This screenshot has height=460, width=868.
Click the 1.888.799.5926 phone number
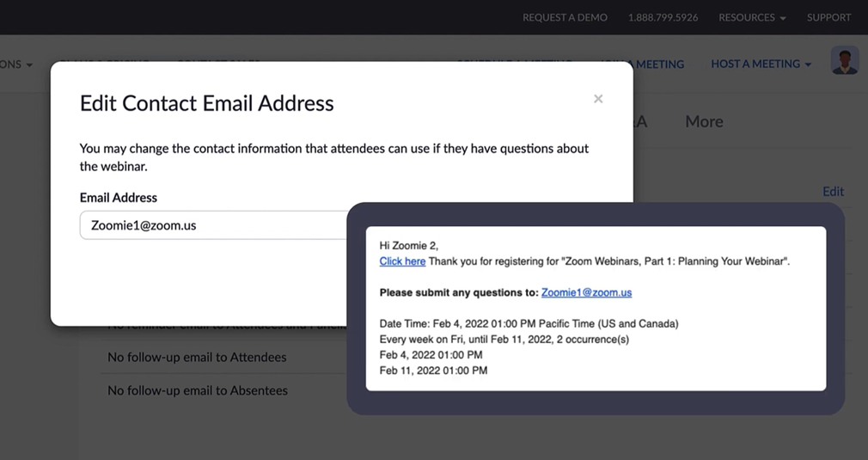pos(663,18)
